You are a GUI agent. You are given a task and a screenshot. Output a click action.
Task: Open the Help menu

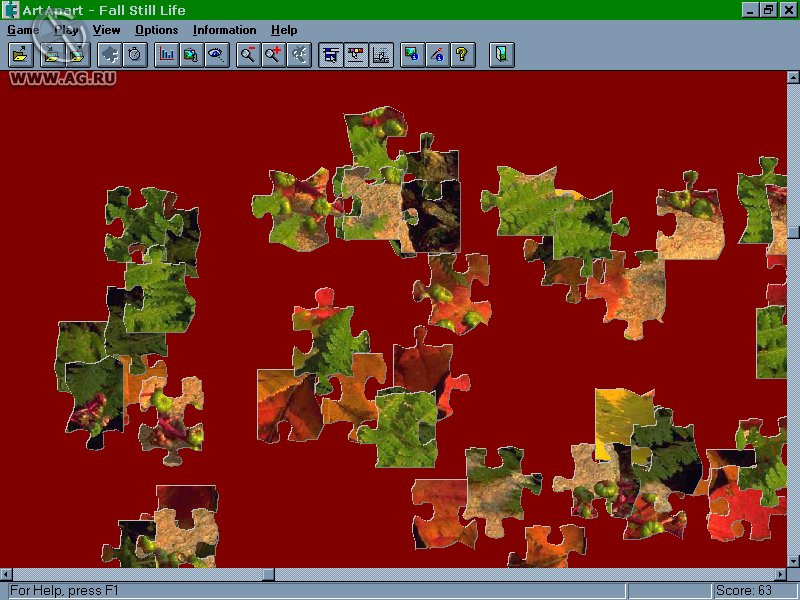[x=284, y=30]
